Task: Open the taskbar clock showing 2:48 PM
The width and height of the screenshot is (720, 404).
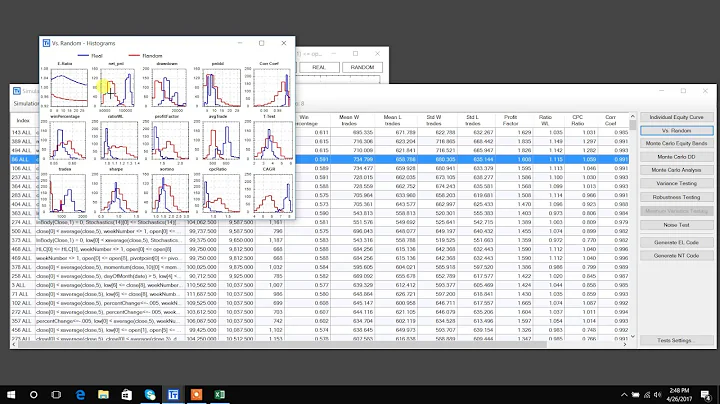Action: pyautogui.click(x=680, y=395)
